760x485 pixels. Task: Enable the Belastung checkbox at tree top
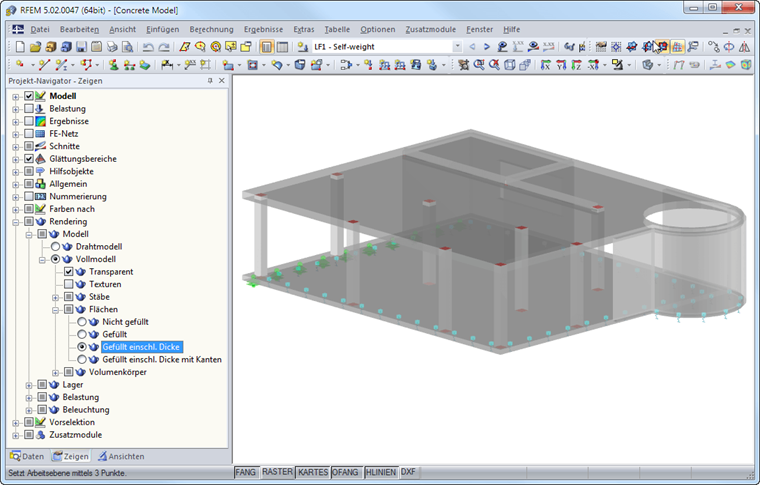click(x=29, y=109)
